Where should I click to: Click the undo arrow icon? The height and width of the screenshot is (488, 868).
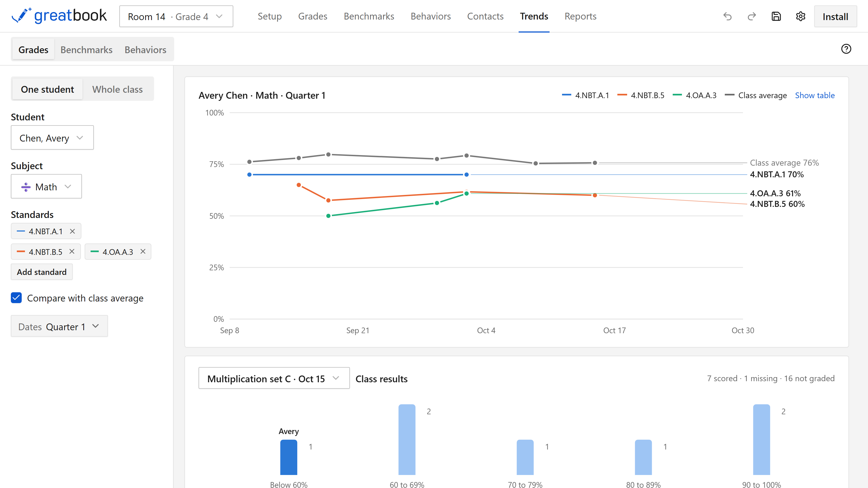(x=727, y=16)
